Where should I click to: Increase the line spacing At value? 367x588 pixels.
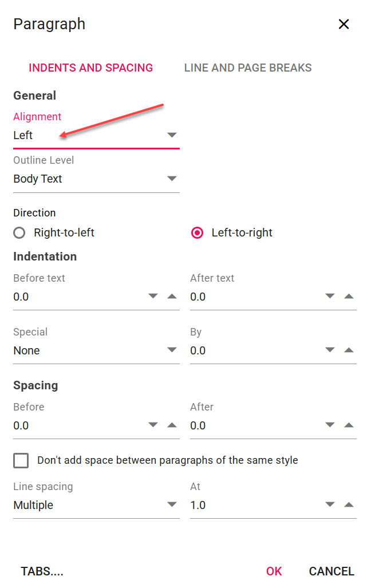349,505
